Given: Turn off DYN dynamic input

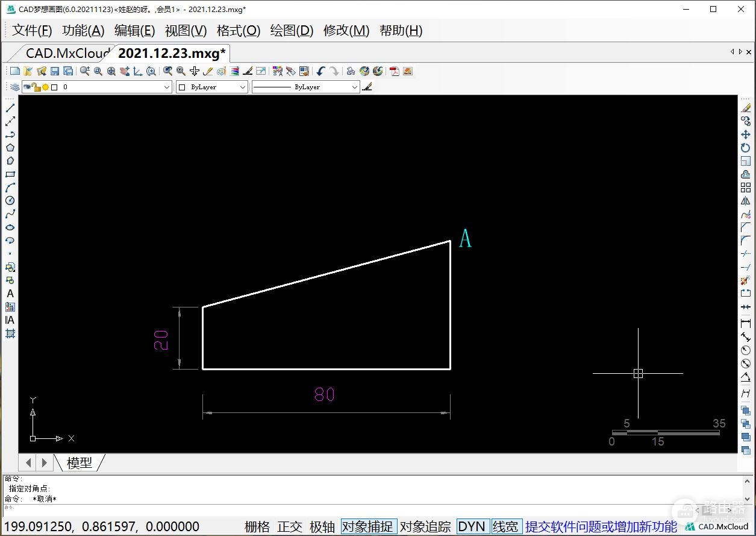Looking at the screenshot, I should pos(471,526).
